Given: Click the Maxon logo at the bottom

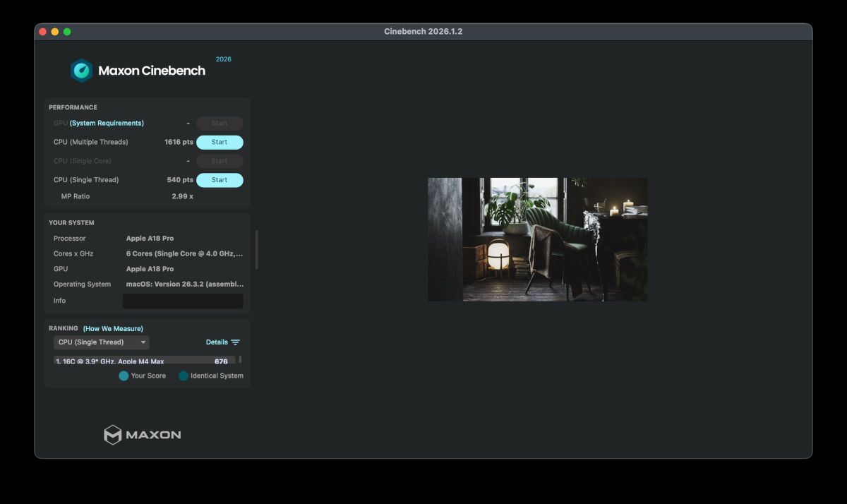Looking at the screenshot, I should tap(143, 435).
